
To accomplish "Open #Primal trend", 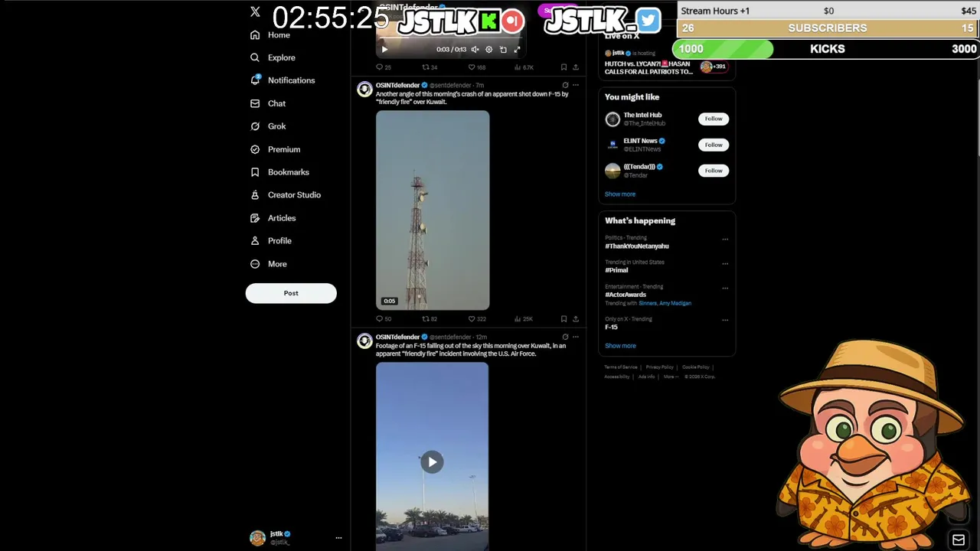I will click(616, 270).
